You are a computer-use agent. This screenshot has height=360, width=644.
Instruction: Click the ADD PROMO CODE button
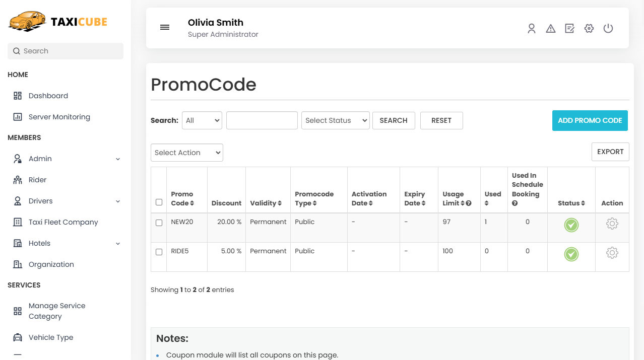coord(590,120)
